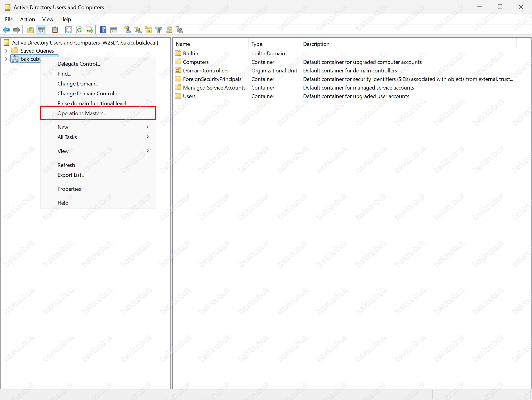Go up one level with the folder icon
The width and height of the screenshot is (532, 400).
click(x=31, y=30)
